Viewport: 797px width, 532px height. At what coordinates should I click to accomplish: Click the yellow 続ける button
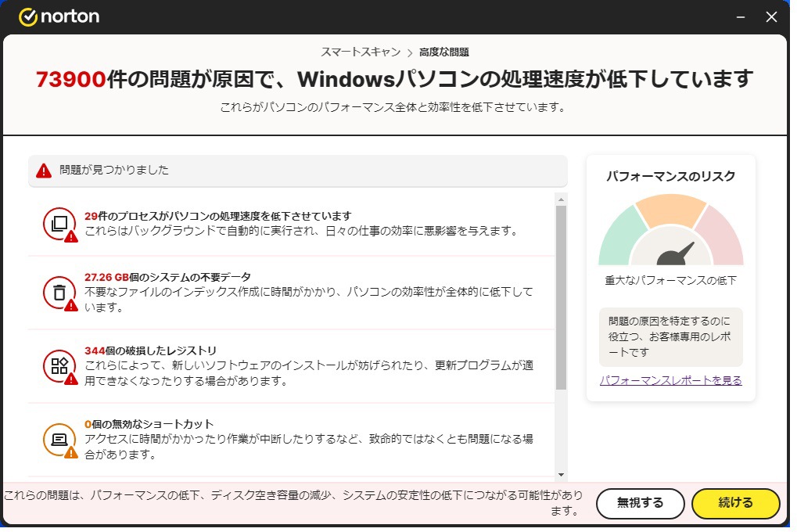735,503
